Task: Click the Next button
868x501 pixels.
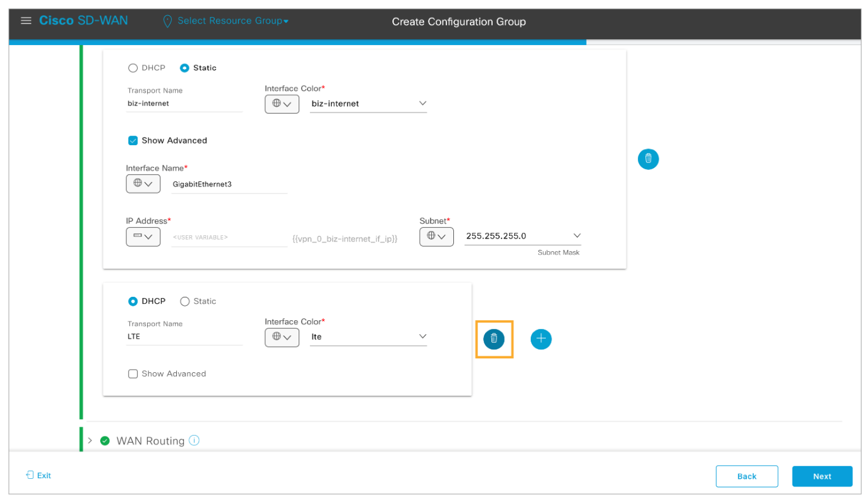Action: pos(822,476)
